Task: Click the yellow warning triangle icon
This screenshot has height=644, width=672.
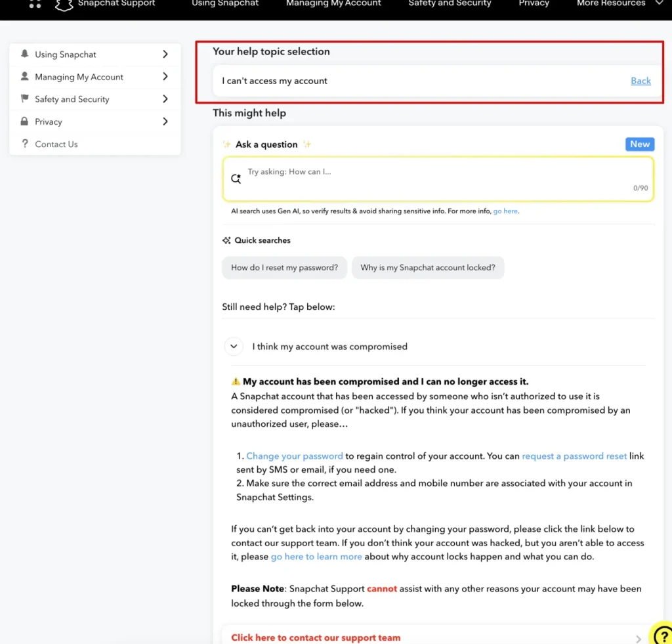Action: 236,381
